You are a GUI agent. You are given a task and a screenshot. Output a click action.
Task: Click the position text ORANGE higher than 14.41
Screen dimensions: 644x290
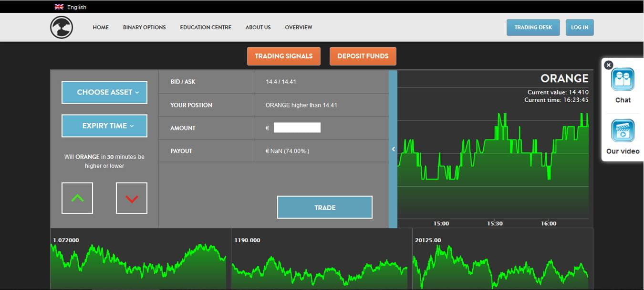click(x=301, y=105)
